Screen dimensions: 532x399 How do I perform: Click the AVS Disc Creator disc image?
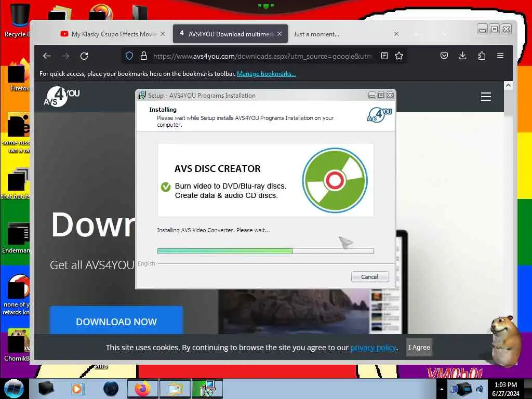(x=335, y=180)
